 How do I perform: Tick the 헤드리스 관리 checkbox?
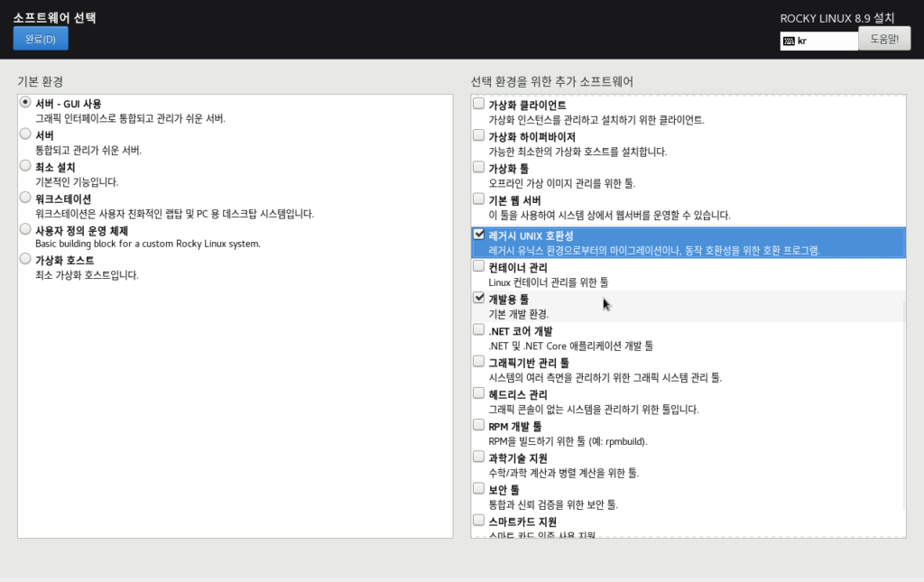[x=478, y=393]
